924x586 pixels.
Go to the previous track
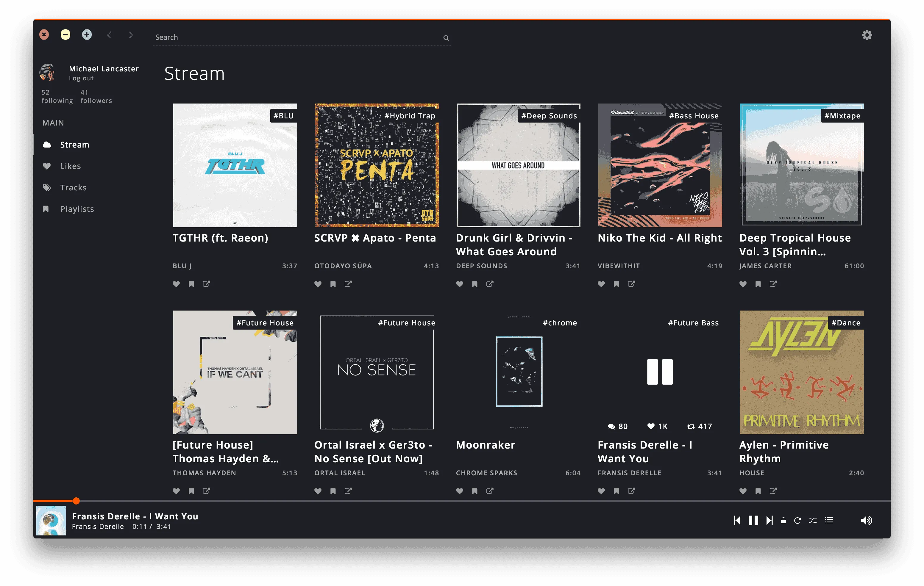pyautogui.click(x=737, y=521)
